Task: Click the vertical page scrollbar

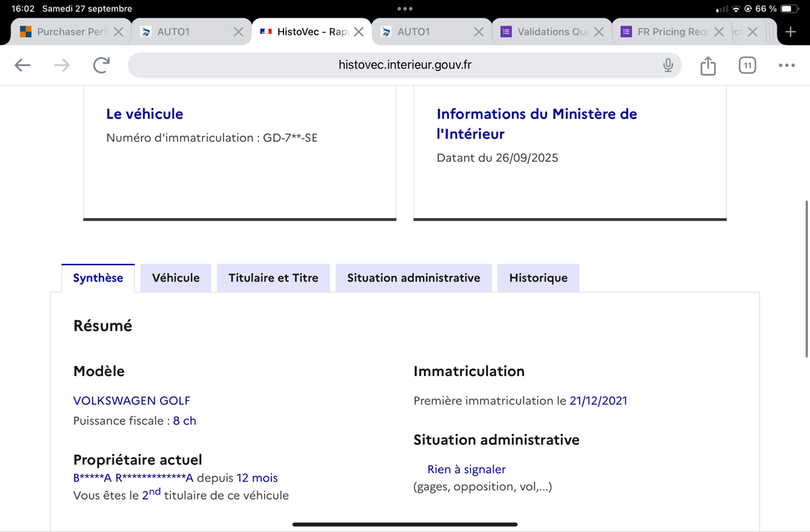Action: tap(807, 278)
